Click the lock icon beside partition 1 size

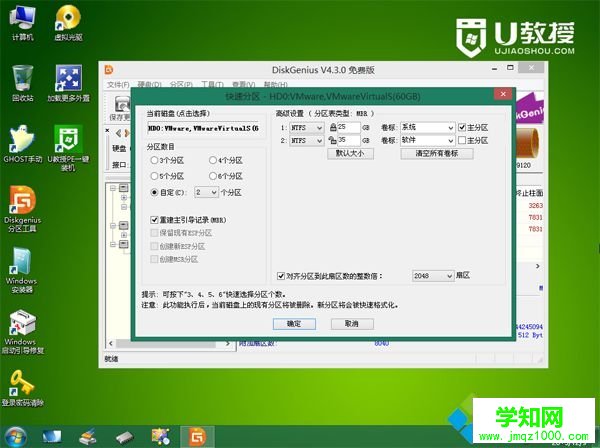(333, 127)
